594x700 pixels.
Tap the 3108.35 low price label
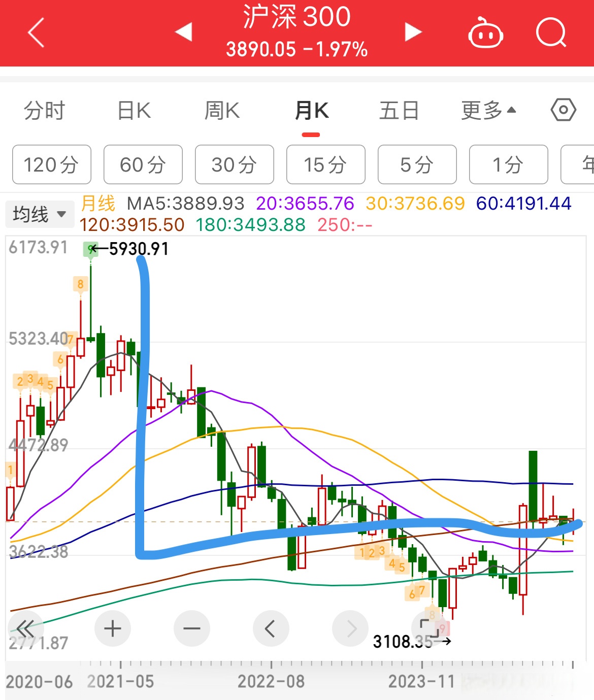(403, 642)
